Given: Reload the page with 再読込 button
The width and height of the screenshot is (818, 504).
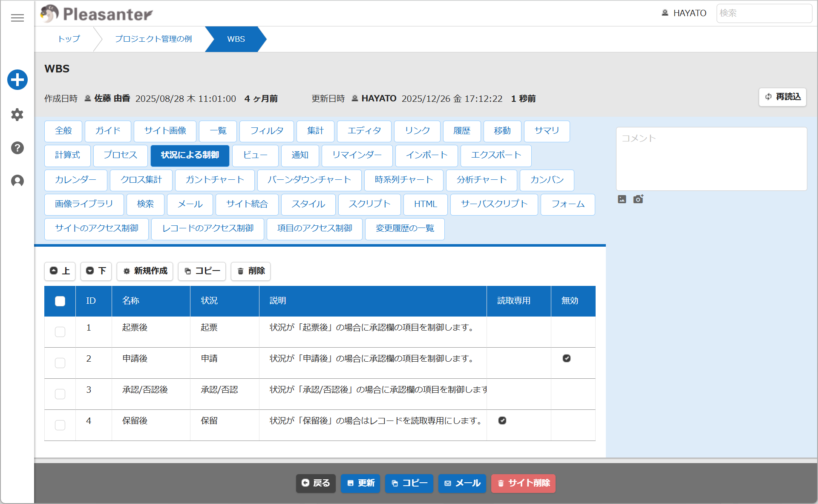Looking at the screenshot, I should pyautogui.click(x=783, y=97).
